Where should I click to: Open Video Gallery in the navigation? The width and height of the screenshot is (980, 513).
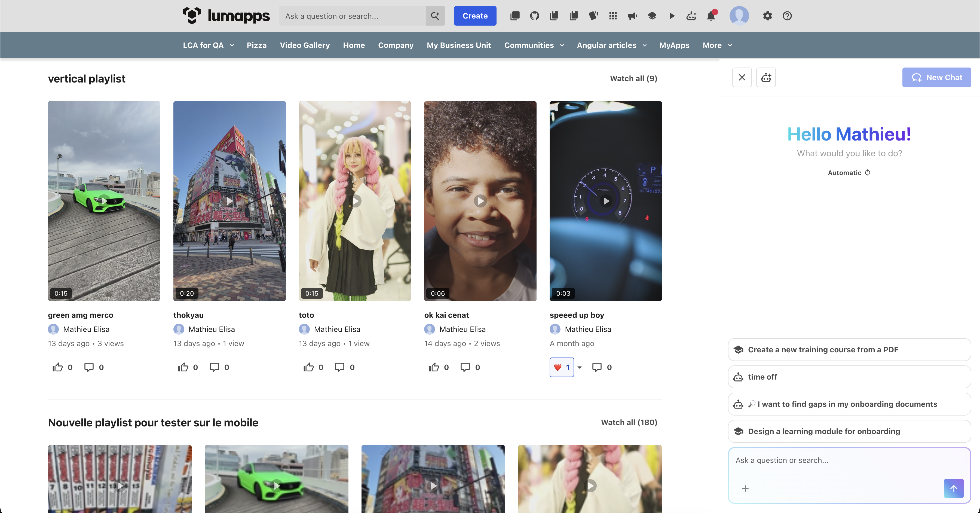click(305, 45)
